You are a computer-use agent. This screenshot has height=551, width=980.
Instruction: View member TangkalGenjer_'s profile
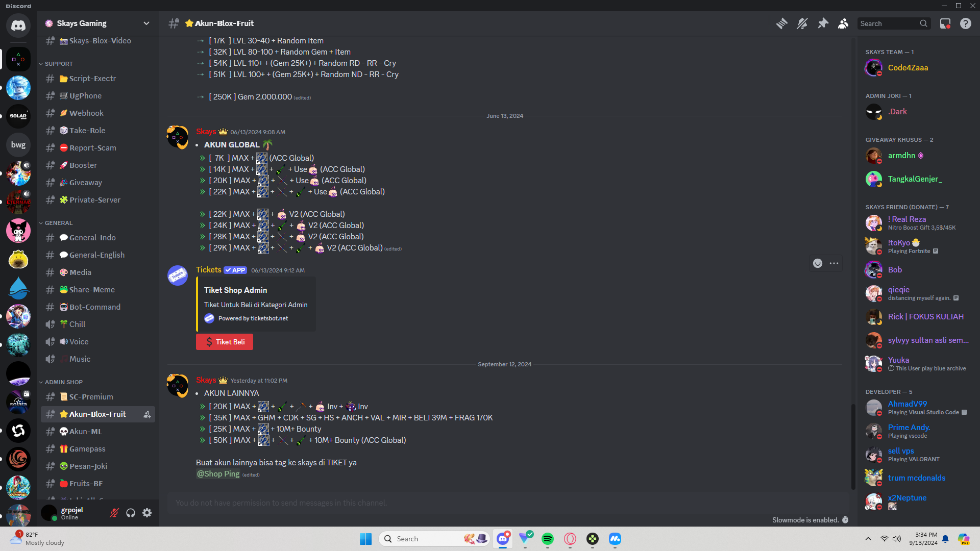click(918, 179)
